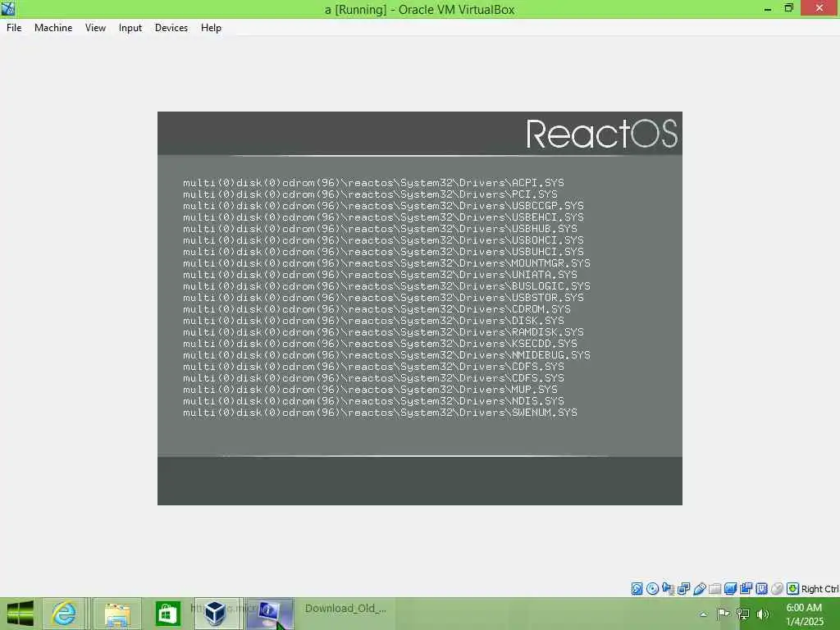Open the Help menu
Screen dimensions: 840x630
click(211, 28)
